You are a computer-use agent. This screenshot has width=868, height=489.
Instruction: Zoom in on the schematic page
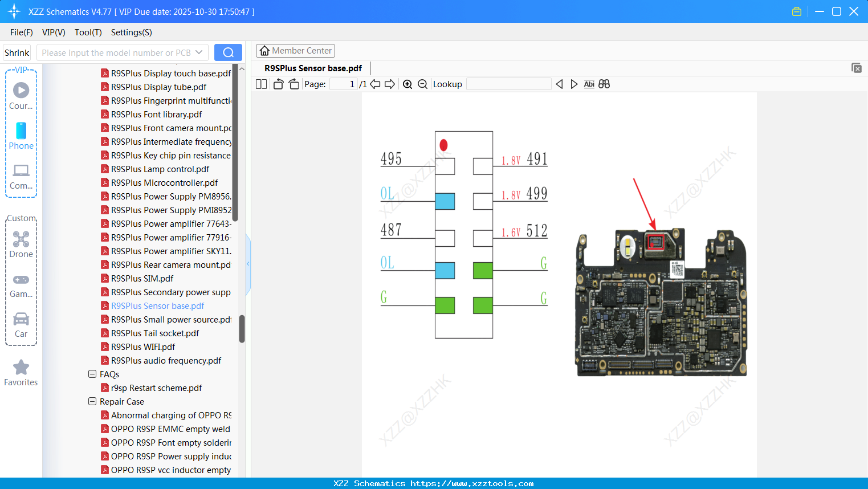tap(407, 84)
